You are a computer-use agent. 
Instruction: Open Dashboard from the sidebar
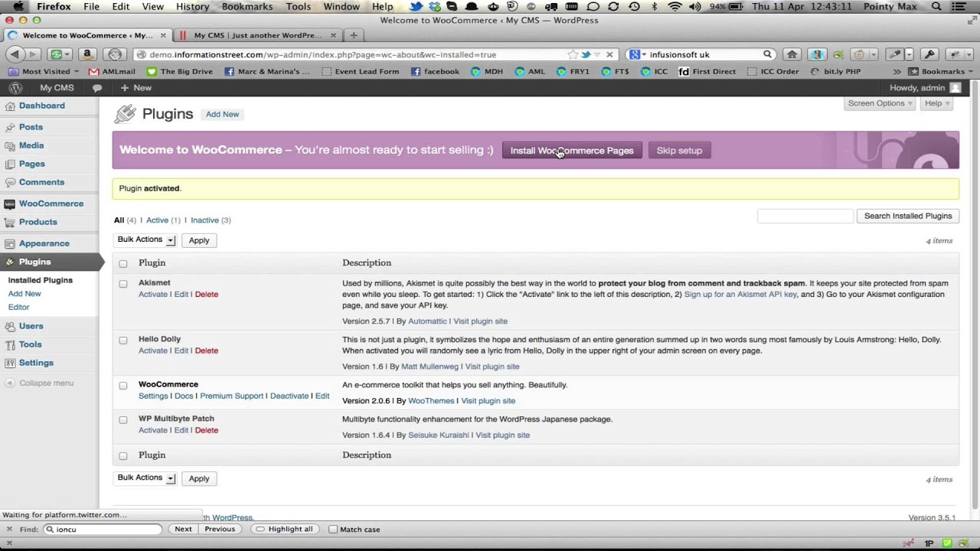[x=42, y=106]
